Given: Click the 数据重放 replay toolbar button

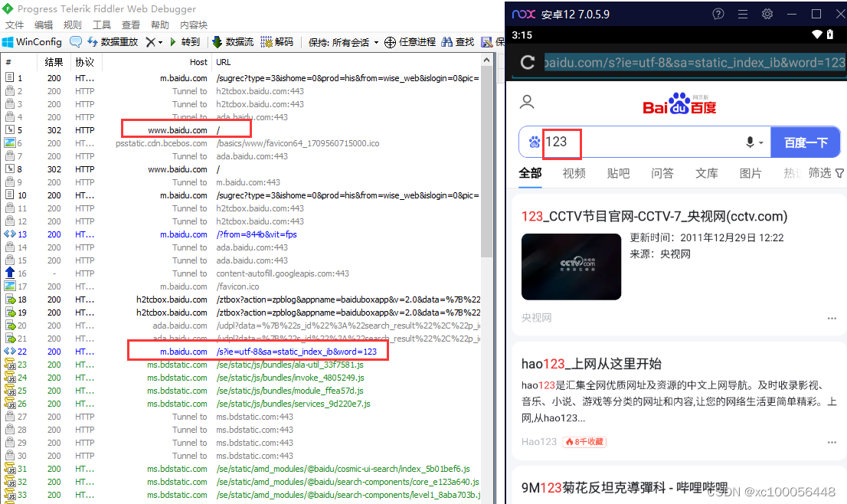Looking at the screenshot, I should click(113, 41).
